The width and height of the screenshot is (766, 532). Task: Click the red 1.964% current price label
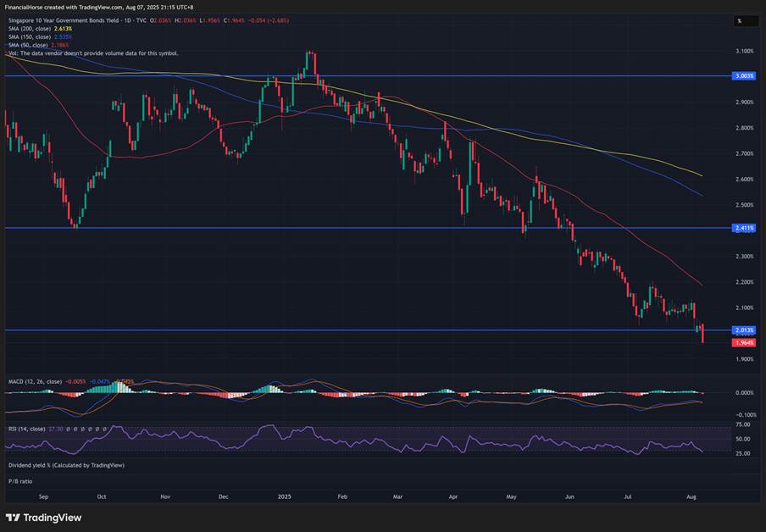[743, 342]
